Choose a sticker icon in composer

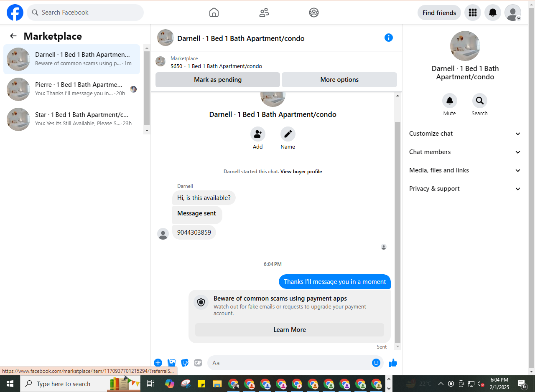[x=185, y=363]
